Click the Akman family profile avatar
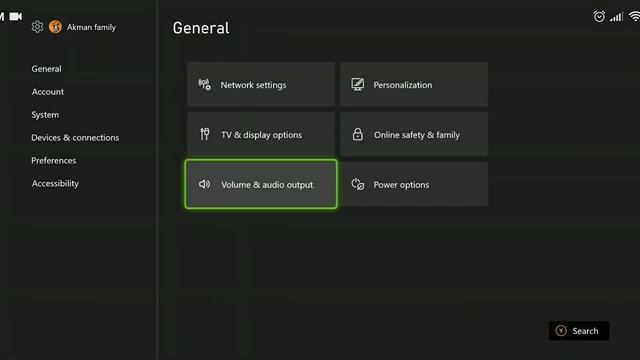 [55, 27]
